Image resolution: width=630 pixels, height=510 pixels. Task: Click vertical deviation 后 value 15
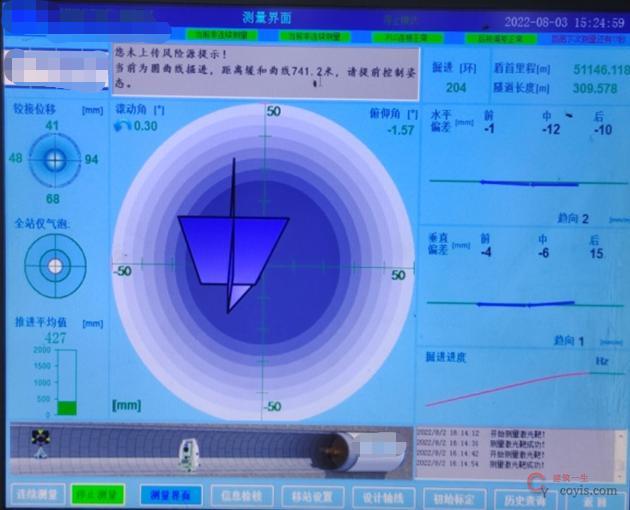(597, 254)
